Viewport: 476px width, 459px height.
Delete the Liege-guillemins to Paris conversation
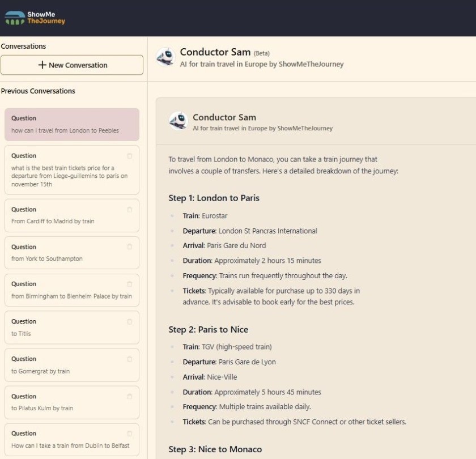click(x=129, y=156)
